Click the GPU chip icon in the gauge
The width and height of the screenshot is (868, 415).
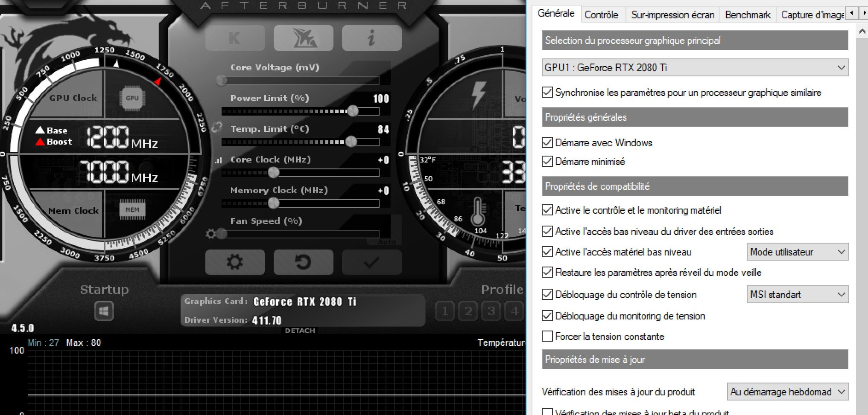[132, 98]
